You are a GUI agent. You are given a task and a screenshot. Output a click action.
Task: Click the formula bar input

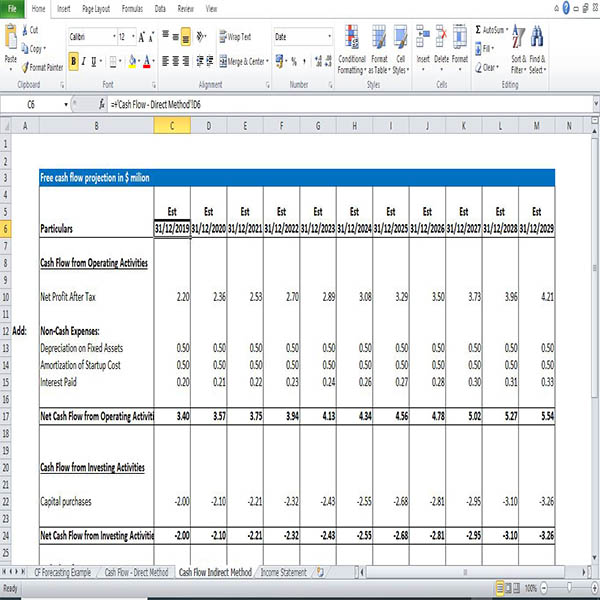(350, 104)
